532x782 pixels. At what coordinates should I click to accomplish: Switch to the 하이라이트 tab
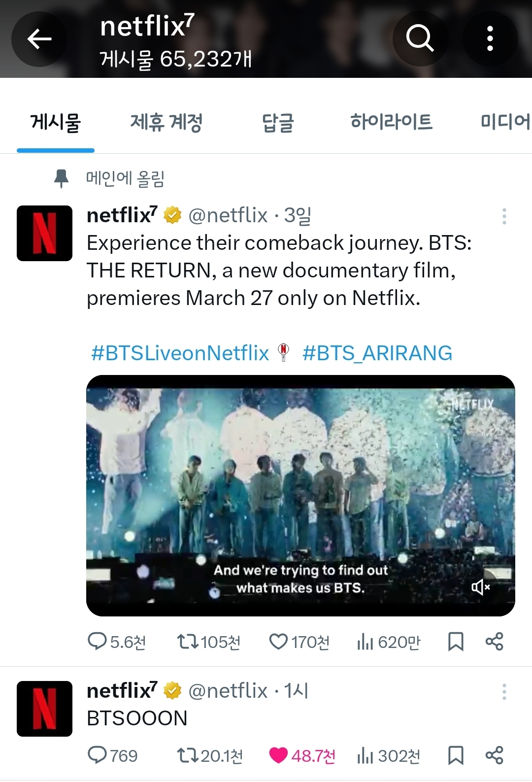(x=391, y=122)
